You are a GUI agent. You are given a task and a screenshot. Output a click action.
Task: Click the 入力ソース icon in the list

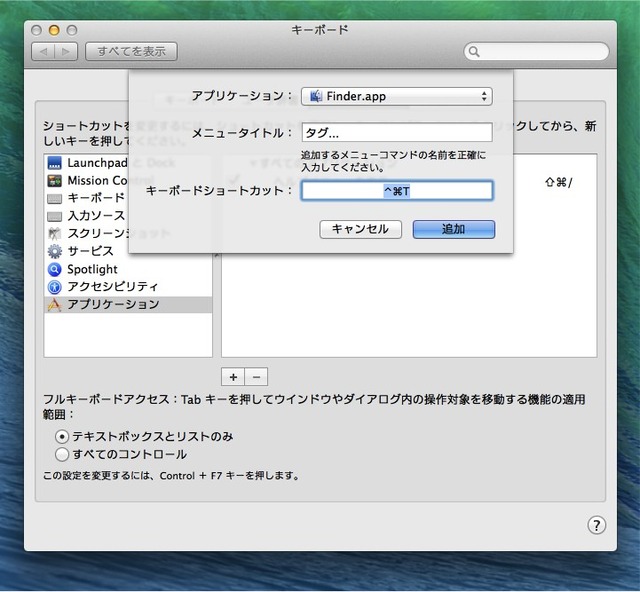point(54,216)
